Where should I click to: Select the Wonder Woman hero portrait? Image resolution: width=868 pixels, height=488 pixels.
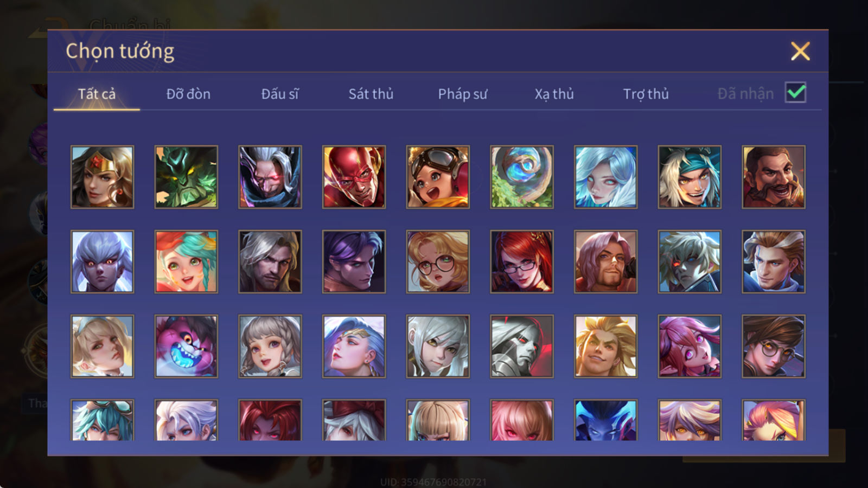pyautogui.click(x=102, y=177)
